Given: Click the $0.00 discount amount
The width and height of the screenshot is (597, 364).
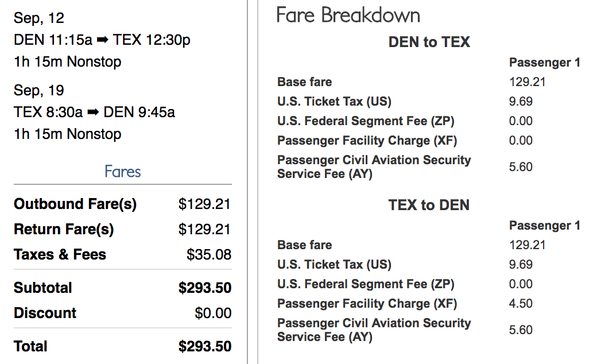Looking at the screenshot, I should [213, 313].
